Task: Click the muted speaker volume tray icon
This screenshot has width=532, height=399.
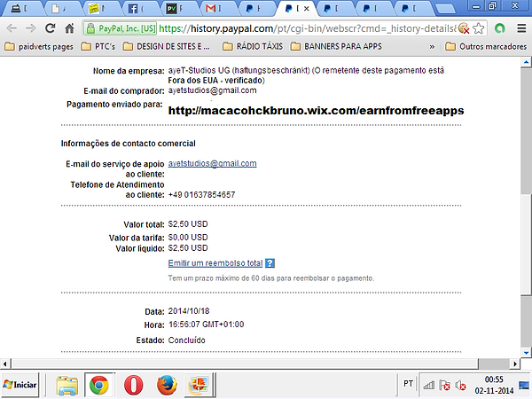Action: click(x=460, y=385)
